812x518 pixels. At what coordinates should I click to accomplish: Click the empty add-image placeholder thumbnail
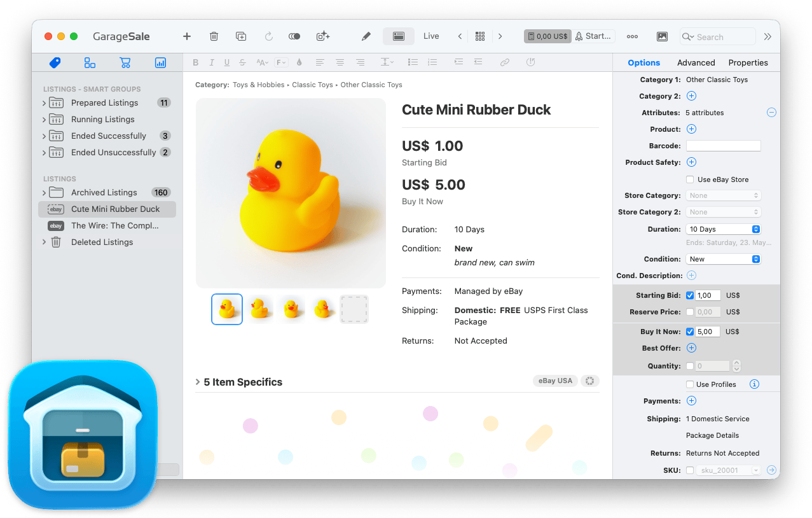[354, 309]
